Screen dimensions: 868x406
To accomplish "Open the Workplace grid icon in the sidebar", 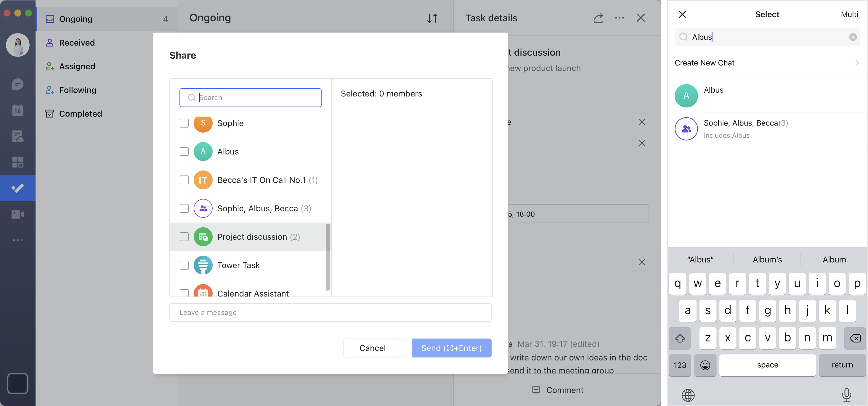I will tap(17, 162).
